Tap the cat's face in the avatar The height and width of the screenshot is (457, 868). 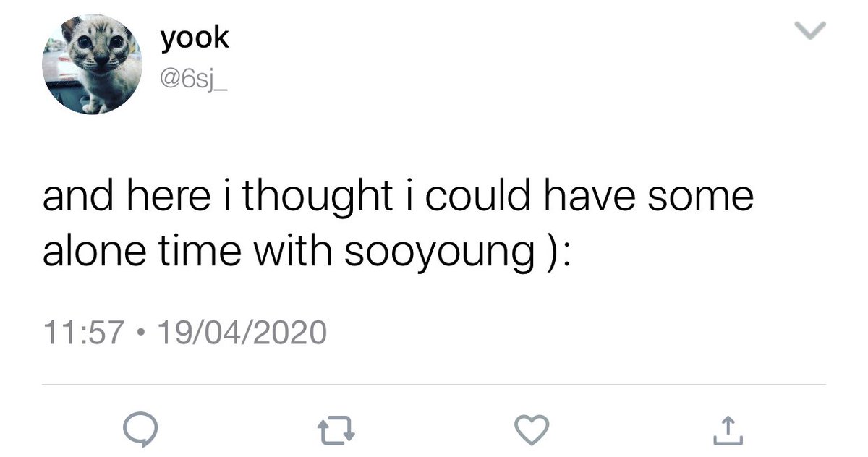pyautogui.click(x=97, y=47)
